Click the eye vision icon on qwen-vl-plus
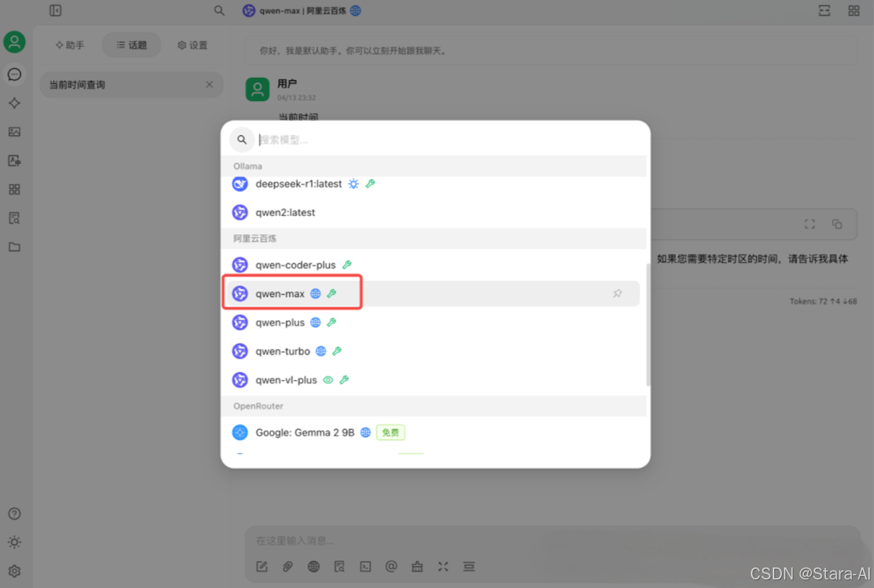Screen dimensions: 874x588 (328, 380)
